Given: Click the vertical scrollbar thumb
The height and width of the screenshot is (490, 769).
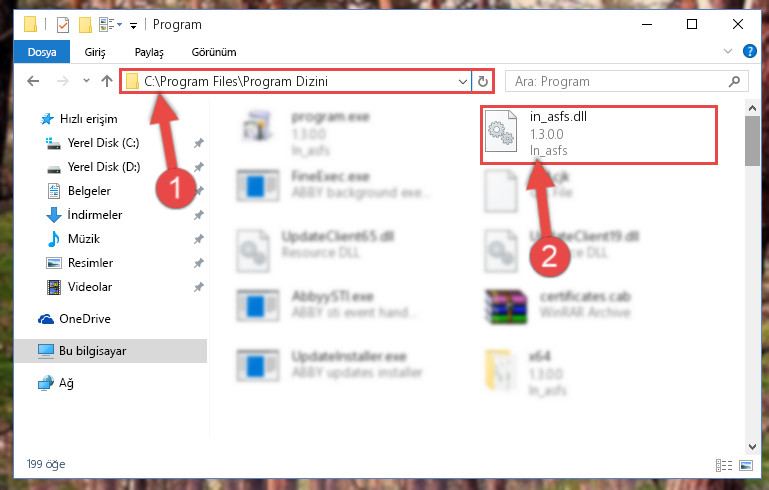Looking at the screenshot, I should [x=752, y=142].
